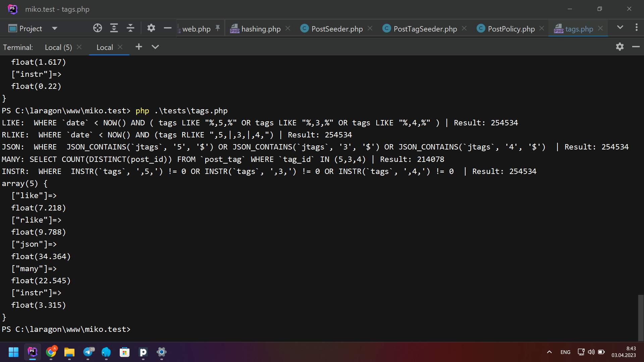Click the Select Opened File target icon

[x=98, y=28]
